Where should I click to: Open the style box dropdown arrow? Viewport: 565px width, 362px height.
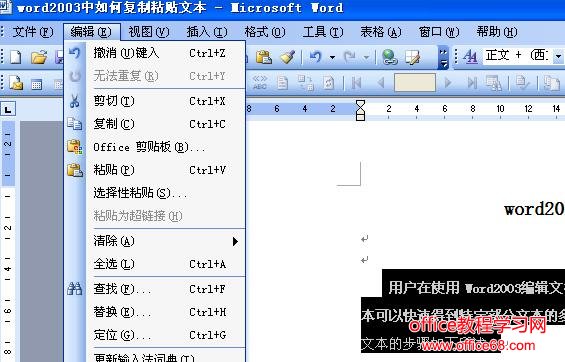[x=558, y=56]
